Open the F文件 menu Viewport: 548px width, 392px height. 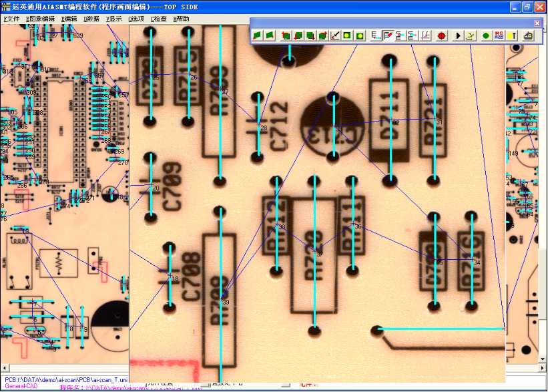(11, 19)
